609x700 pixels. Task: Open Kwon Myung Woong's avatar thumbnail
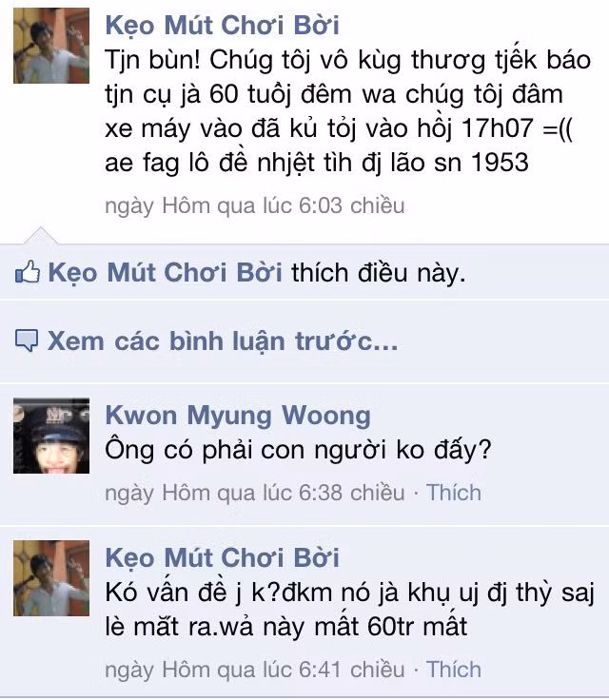point(51,436)
